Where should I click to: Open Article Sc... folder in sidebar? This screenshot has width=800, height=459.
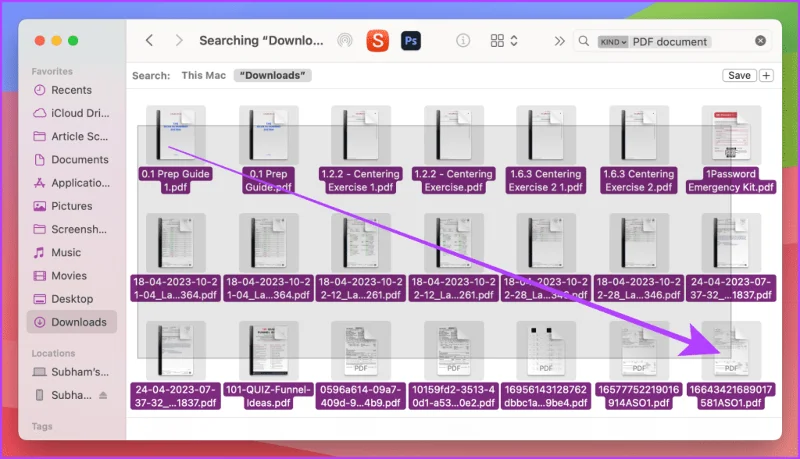pyautogui.click(x=71, y=137)
